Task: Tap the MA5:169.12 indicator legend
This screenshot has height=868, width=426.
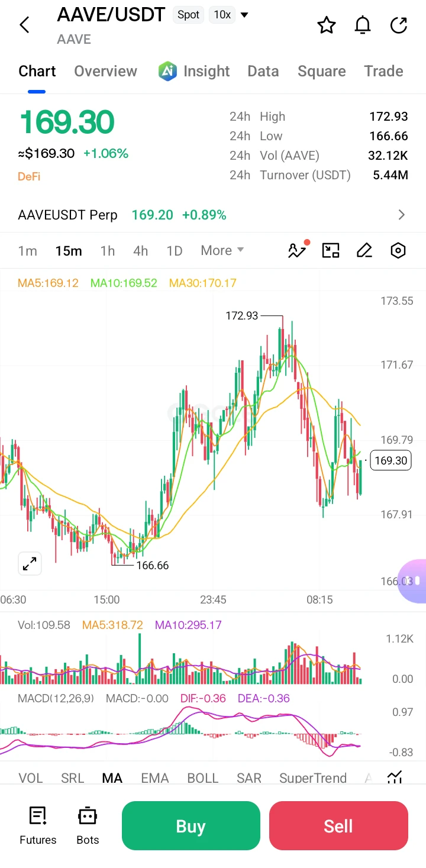Action: coord(48,283)
